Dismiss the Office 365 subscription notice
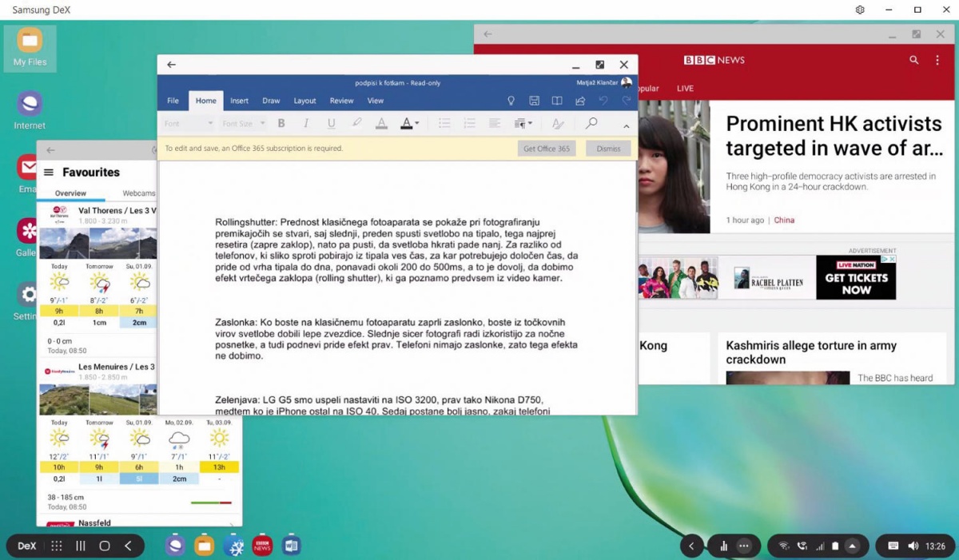Screen dimensions: 959x560 (608, 149)
